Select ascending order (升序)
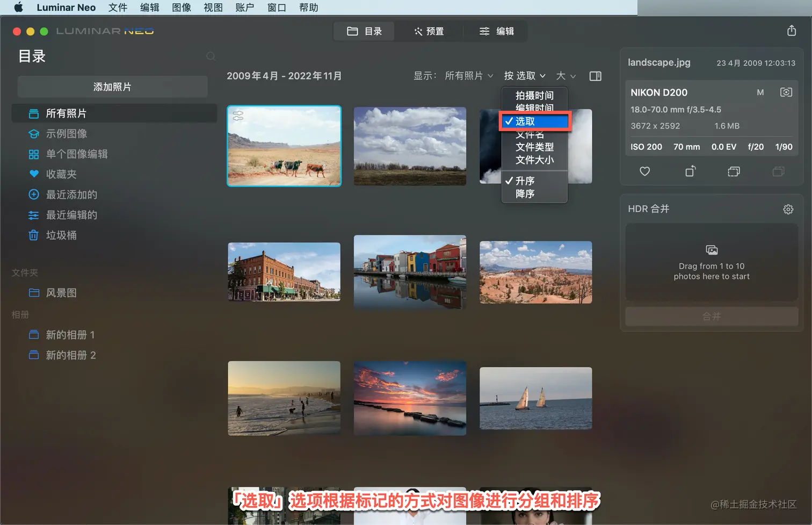The height and width of the screenshot is (525, 812). click(534, 181)
